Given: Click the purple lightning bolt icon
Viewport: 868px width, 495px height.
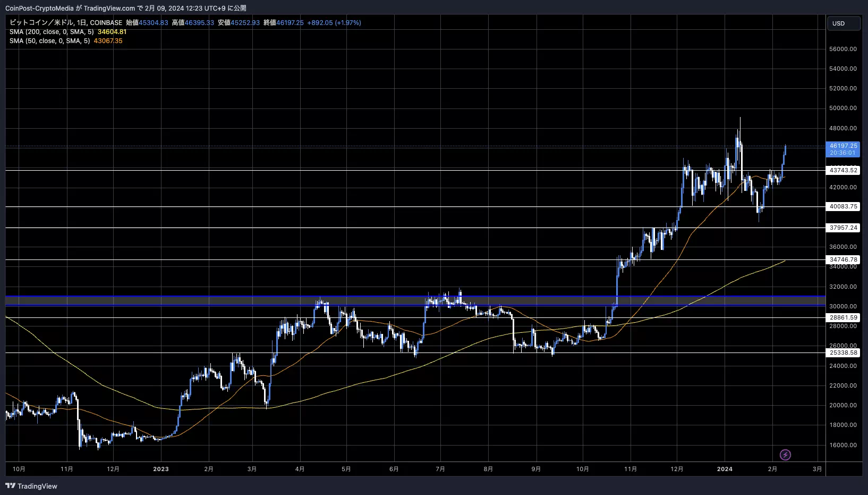Looking at the screenshot, I should click(785, 455).
